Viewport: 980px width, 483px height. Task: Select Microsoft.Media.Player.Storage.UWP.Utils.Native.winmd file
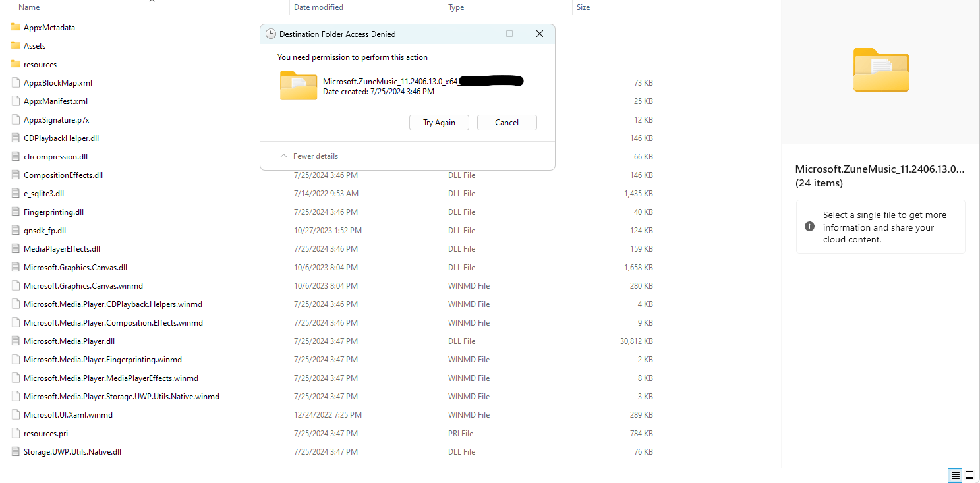(121, 397)
